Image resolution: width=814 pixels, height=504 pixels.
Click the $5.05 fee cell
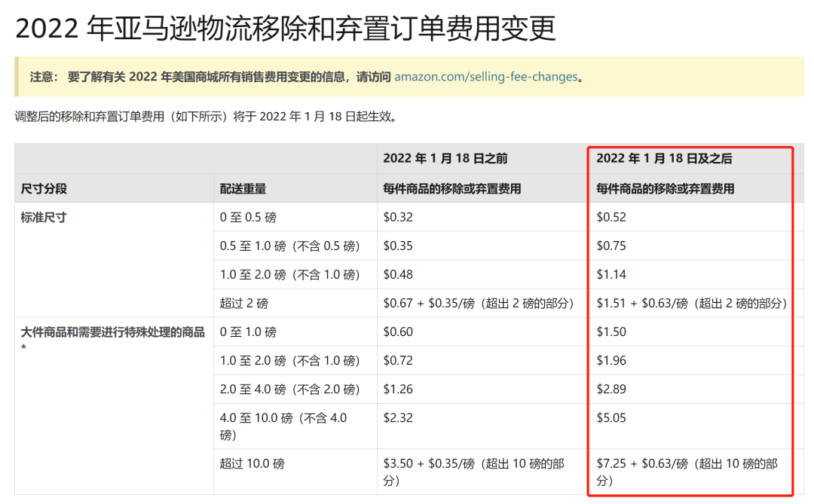[611, 417]
